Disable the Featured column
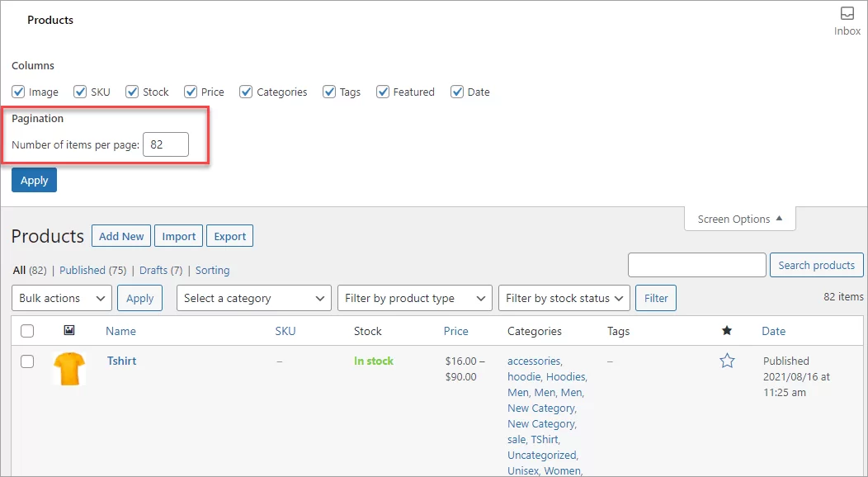The width and height of the screenshot is (868, 477). pos(381,92)
